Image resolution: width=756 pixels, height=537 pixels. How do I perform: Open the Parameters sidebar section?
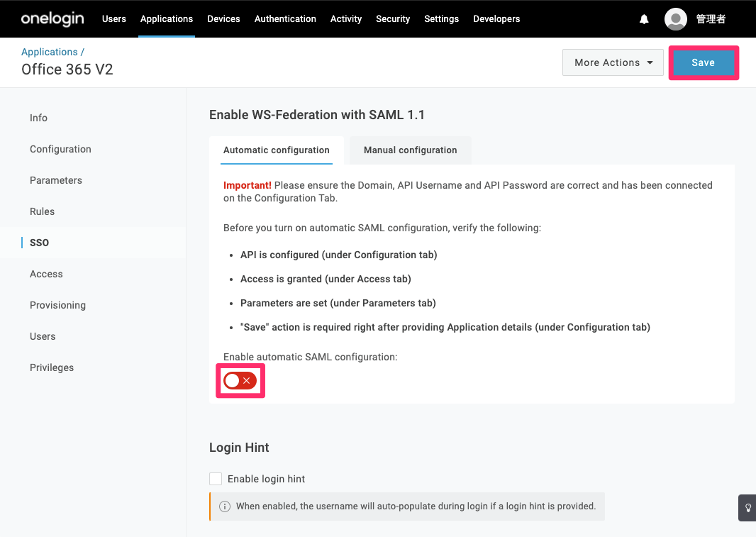click(x=56, y=180)
